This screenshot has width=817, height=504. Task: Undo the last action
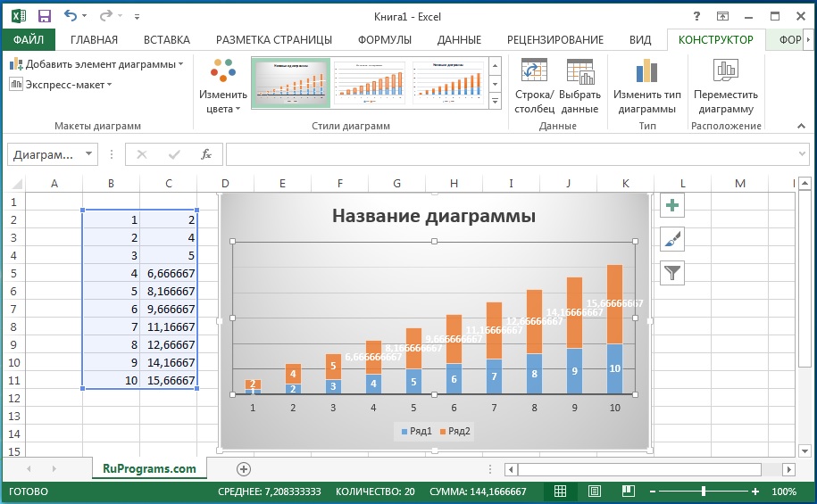pyautogui.click(x=71, y=16)
